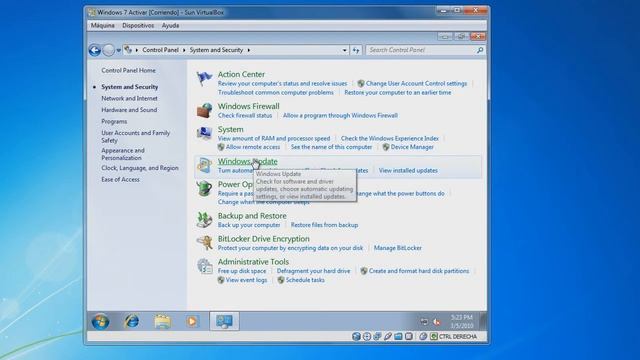Open Windows Media Player on the taskbar

pos(192,322)
